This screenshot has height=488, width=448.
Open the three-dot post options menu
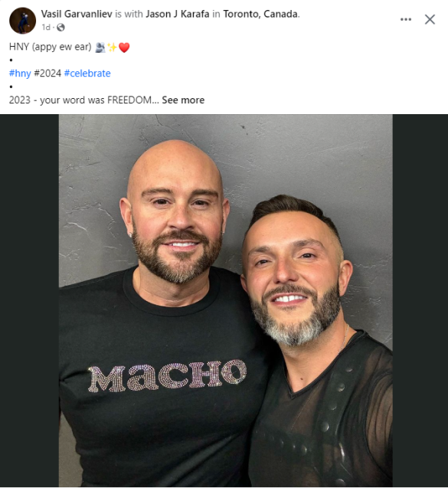(x=406, y=19)
